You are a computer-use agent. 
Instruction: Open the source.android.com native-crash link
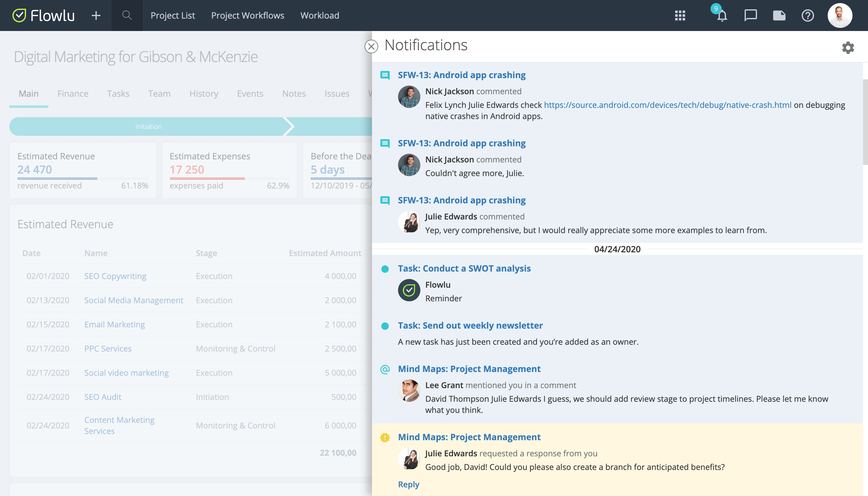[668, 105]
